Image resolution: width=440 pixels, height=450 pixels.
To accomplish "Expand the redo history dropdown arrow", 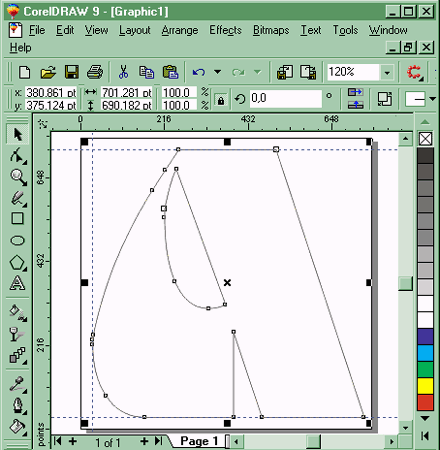I will [257, 72].
